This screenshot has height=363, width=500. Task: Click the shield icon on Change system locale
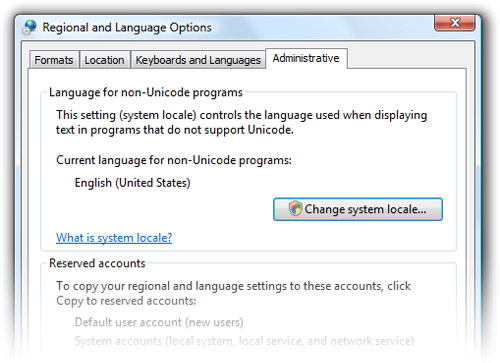click(295, 209)
